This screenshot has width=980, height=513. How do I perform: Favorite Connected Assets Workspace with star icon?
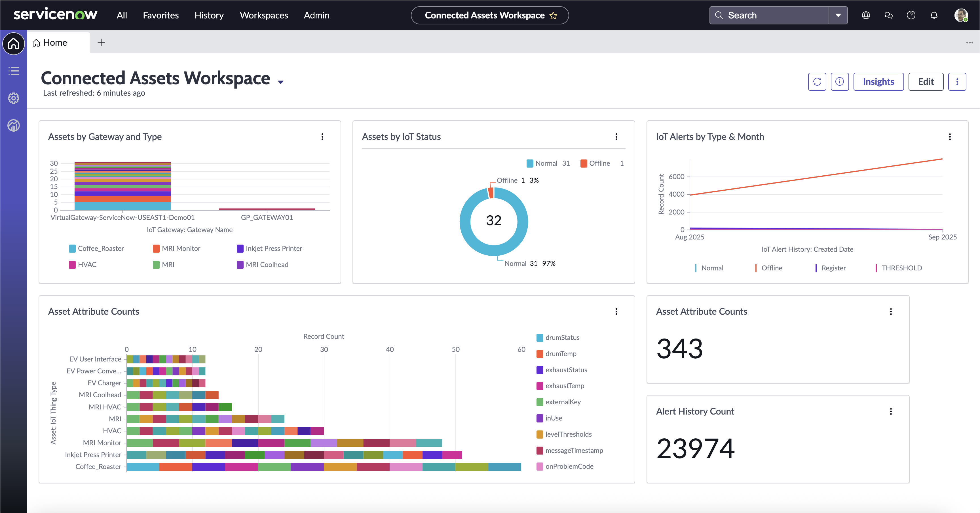[554, 15]
